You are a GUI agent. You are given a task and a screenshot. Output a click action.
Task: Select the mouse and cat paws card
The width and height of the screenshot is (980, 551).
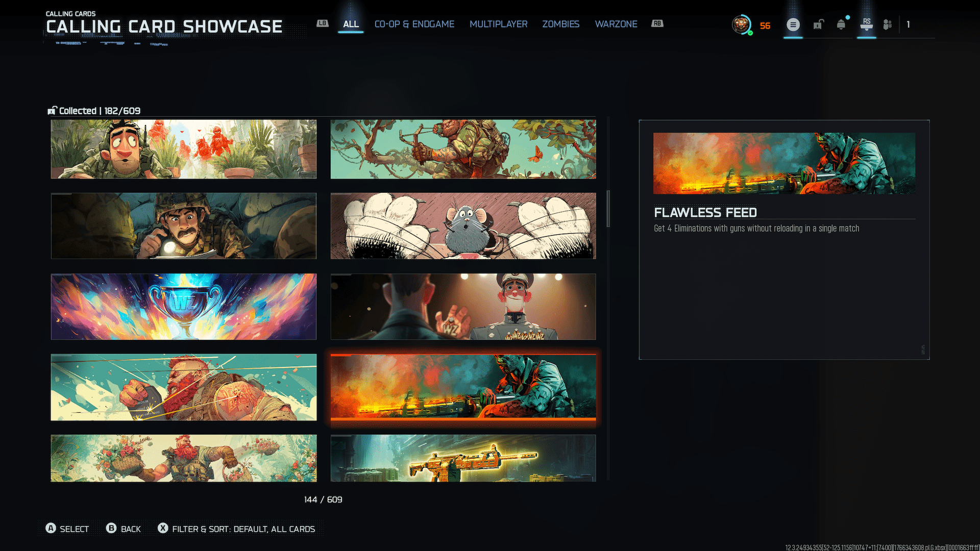click(463, 226)
